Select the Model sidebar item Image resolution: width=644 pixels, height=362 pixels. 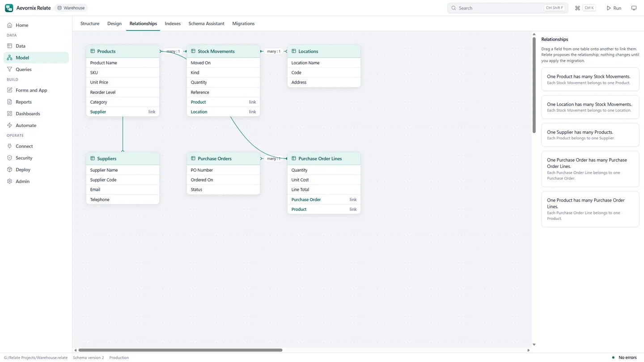(x=36, y=58)
